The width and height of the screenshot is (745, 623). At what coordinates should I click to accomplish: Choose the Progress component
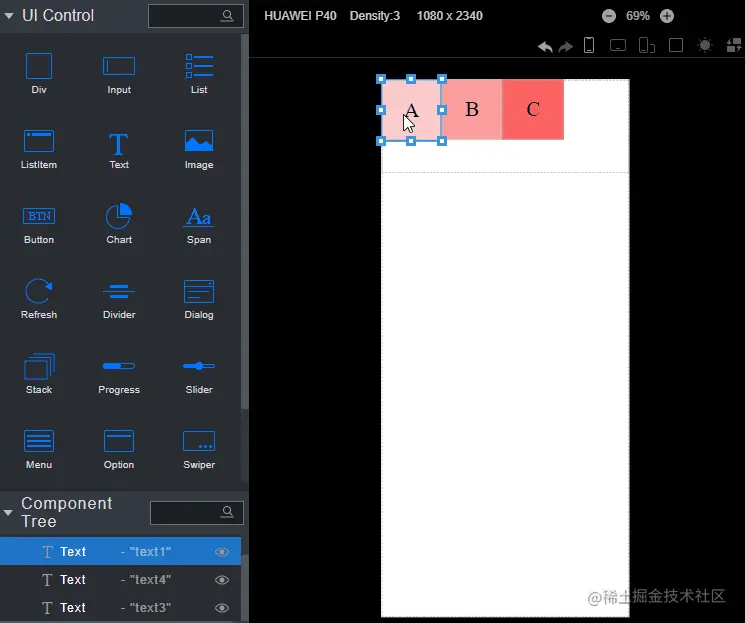(119, 377)
